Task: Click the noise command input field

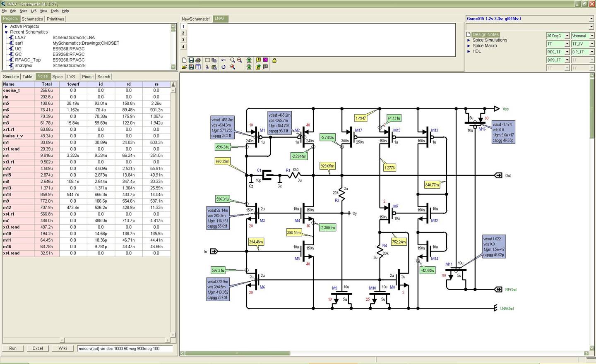Action: 124,349
